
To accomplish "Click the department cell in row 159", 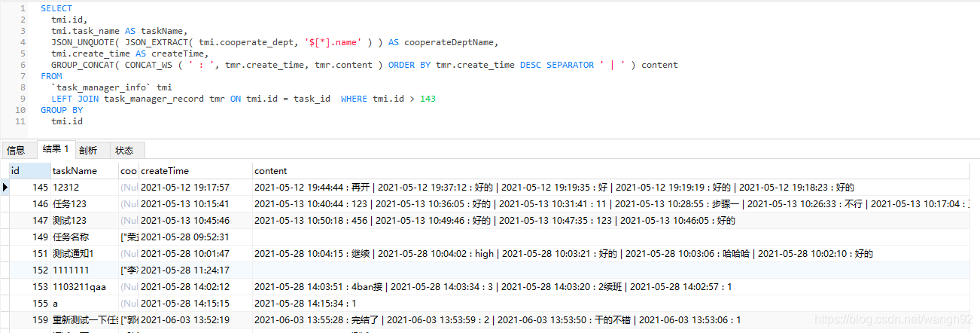I will click(129, 319).
